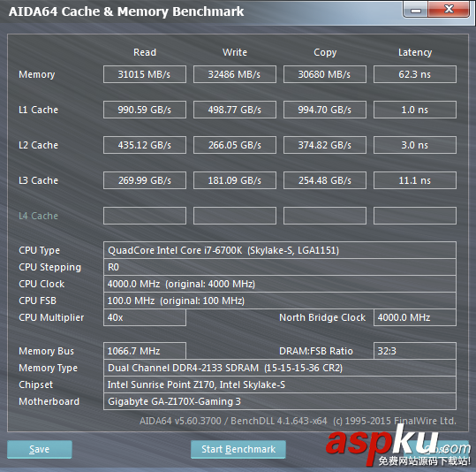The height and width of the screenshot is (472, 476).
Task: Click the CPU Multiplier label
Action: tap(51, 318)
